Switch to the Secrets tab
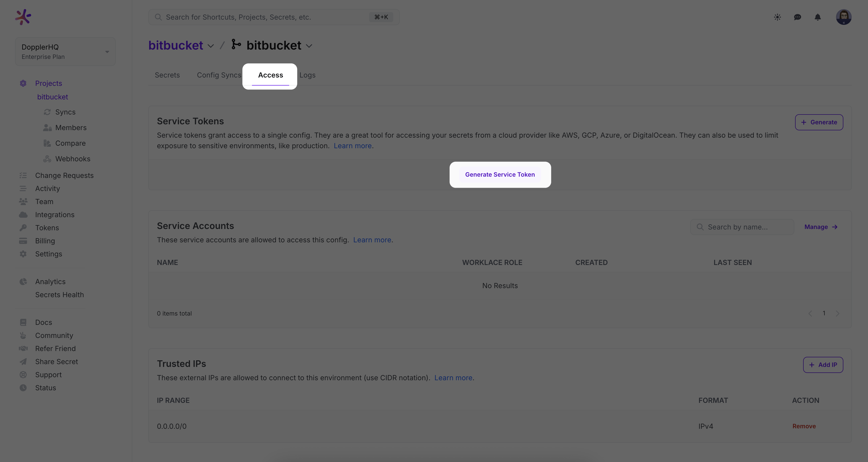868x462 pixels. click(x=167, y=75)
